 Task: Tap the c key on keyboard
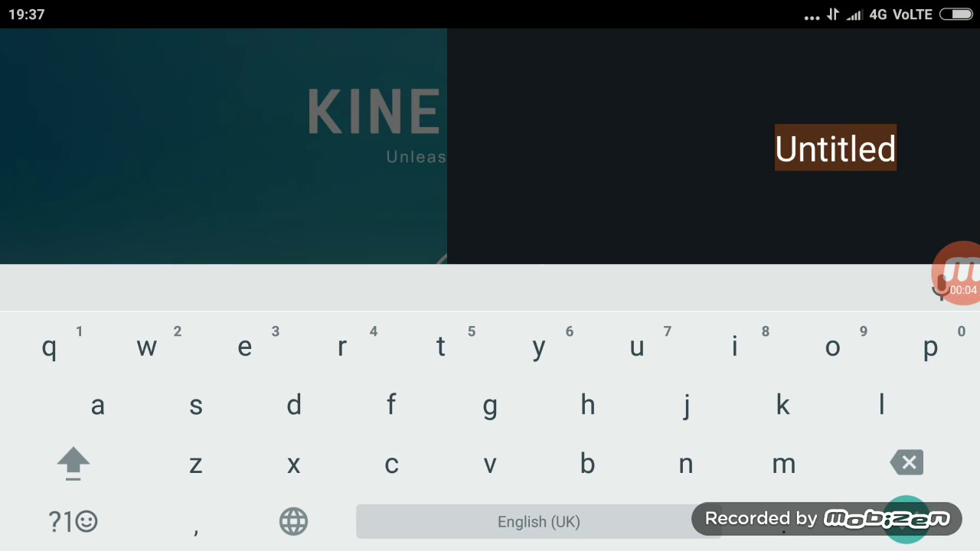pos(392,464)
